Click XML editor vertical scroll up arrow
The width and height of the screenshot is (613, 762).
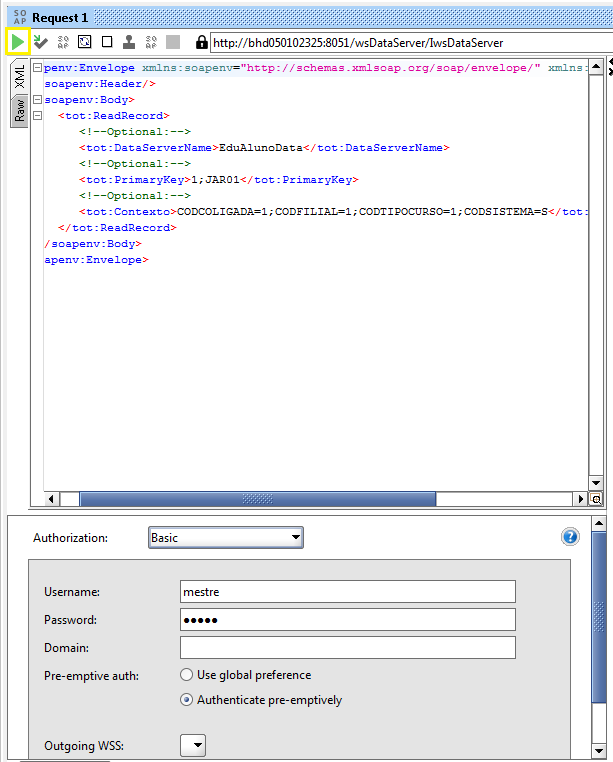pyautogui.click(x=596, y=66)
